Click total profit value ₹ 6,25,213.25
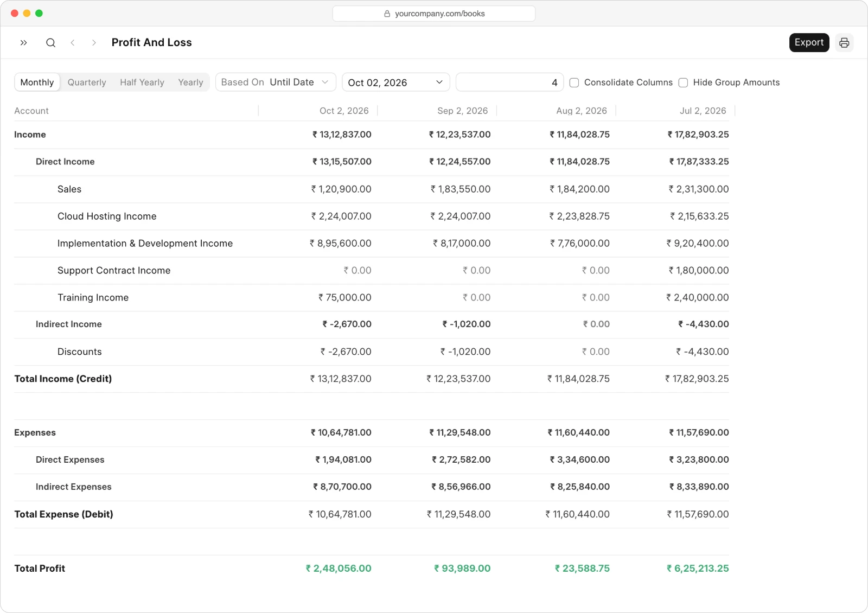Screen dimensions: 868x613 coord(698,569)
